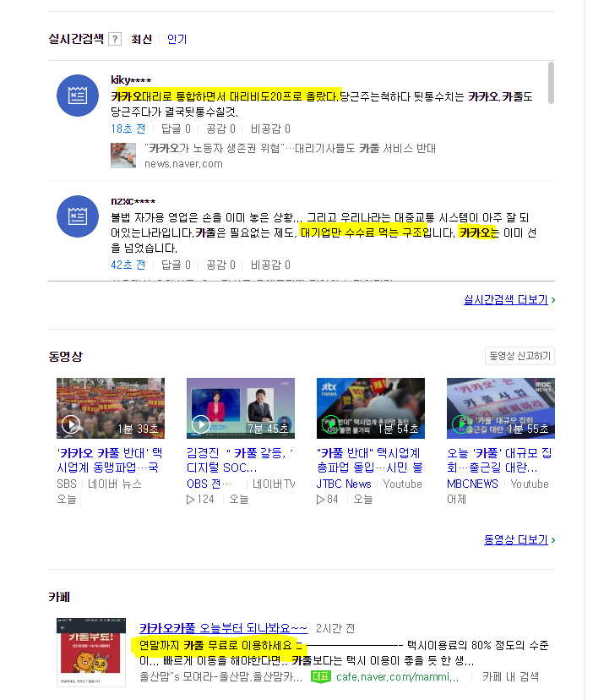Click the realtime search list scrollbar
The height and width of the screenshot is (700, 593).
click(551, 84)
